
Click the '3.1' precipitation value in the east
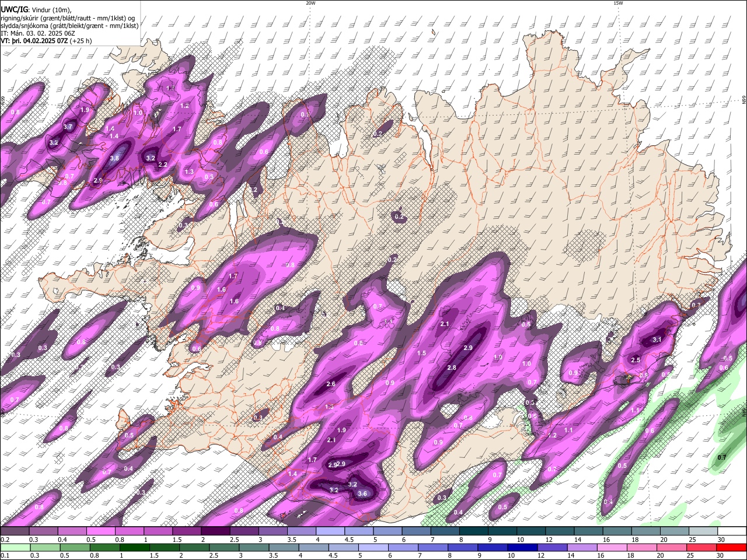(x=657, y=339)
